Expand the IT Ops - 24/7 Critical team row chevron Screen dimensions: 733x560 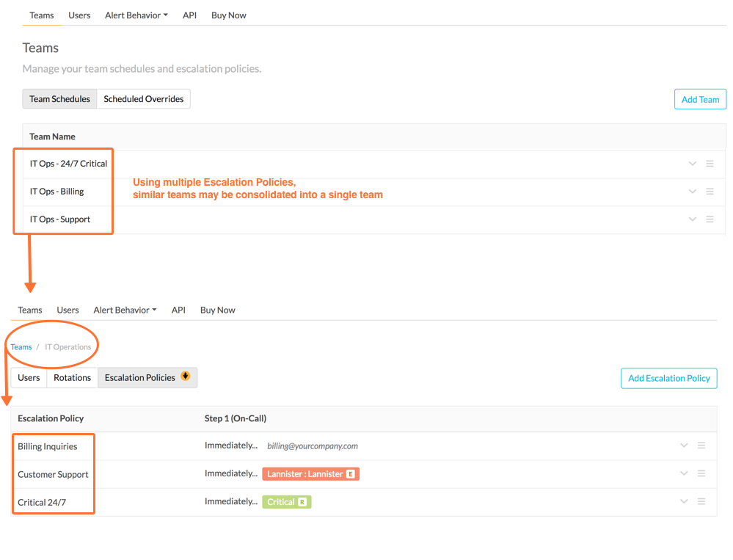coord(693,164)
